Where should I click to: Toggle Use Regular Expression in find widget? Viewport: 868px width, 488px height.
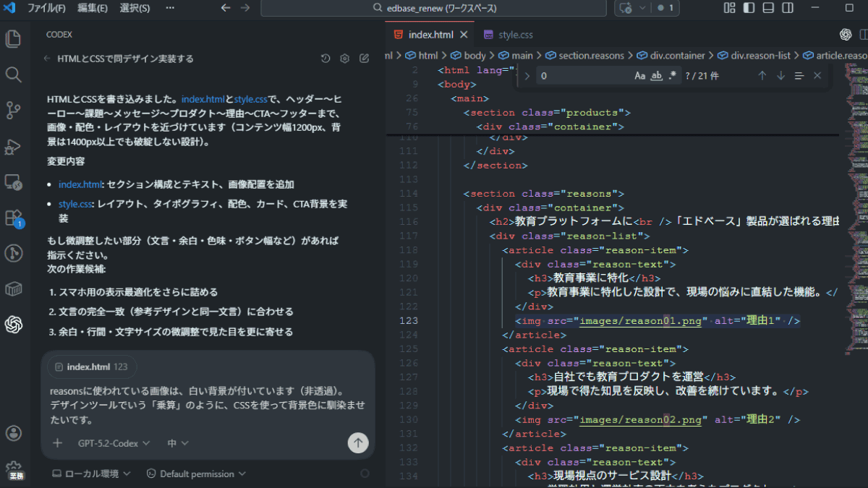tap(673, 75)
